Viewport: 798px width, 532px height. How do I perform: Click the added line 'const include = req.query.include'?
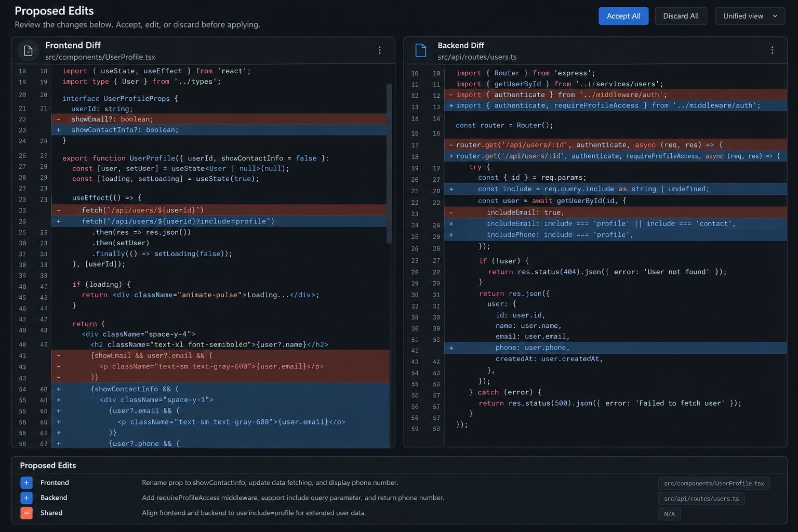tap(615, 189)
